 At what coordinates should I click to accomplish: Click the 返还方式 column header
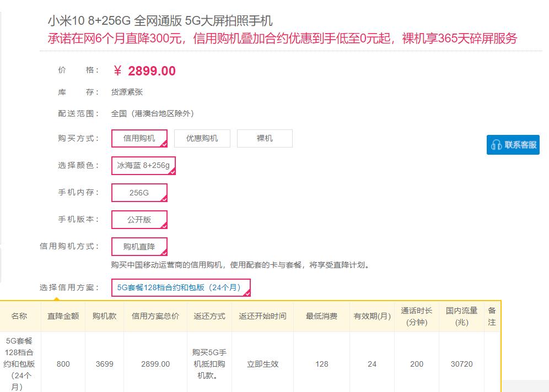tap(209, 316)
